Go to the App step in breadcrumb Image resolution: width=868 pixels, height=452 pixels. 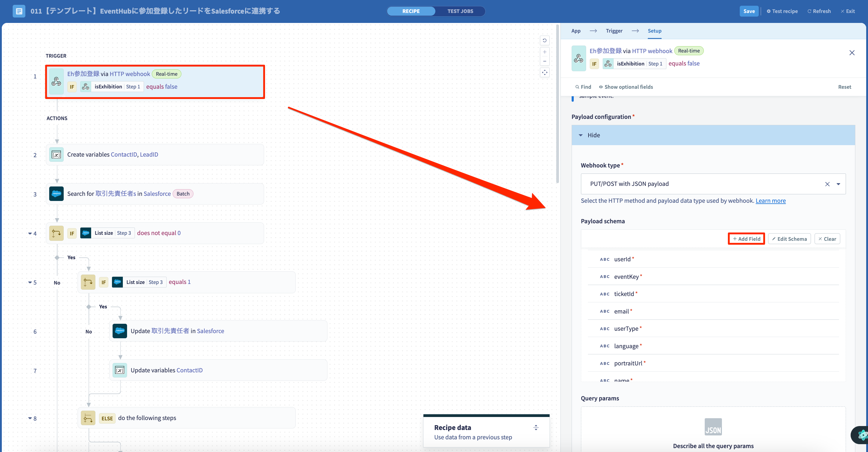point(576,31)
